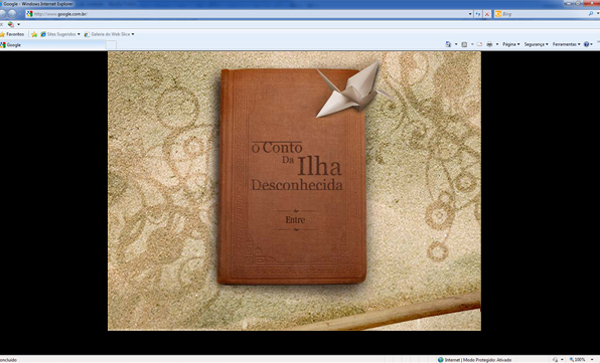The width and height of the screenshot is (600, 363).
Task: Click the Favoritos button
Action: click(x=12, y=34)
